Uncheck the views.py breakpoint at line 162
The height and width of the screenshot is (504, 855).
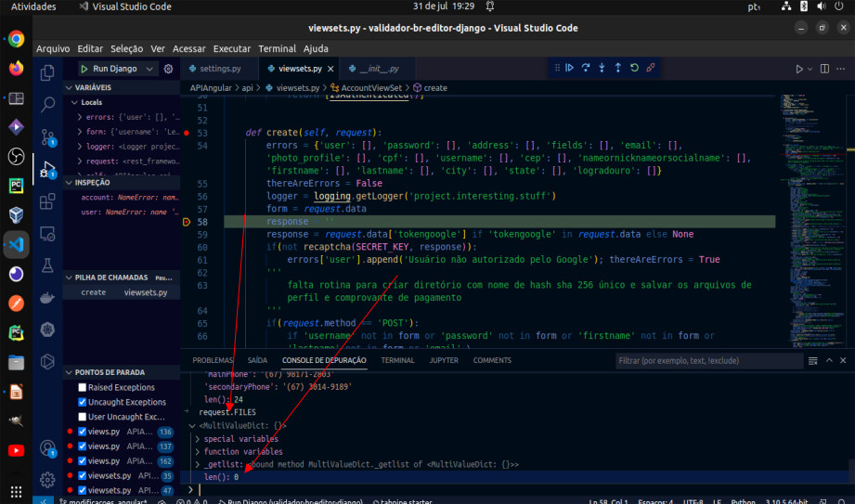click(83, 461)
